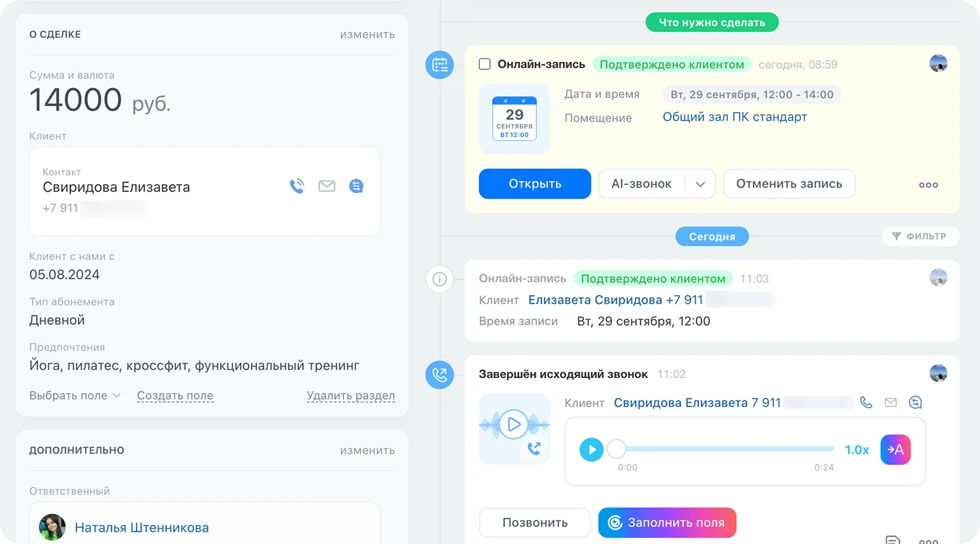Open Наталья Штенникова profile link
Screen dimensions: 980x544
click(x=142, y=527)
